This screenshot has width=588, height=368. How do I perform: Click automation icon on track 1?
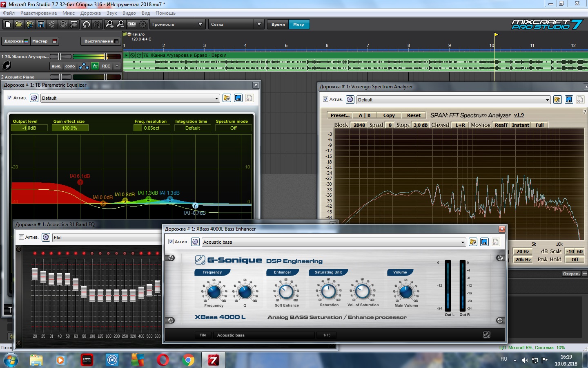click(x=84, y=66)
